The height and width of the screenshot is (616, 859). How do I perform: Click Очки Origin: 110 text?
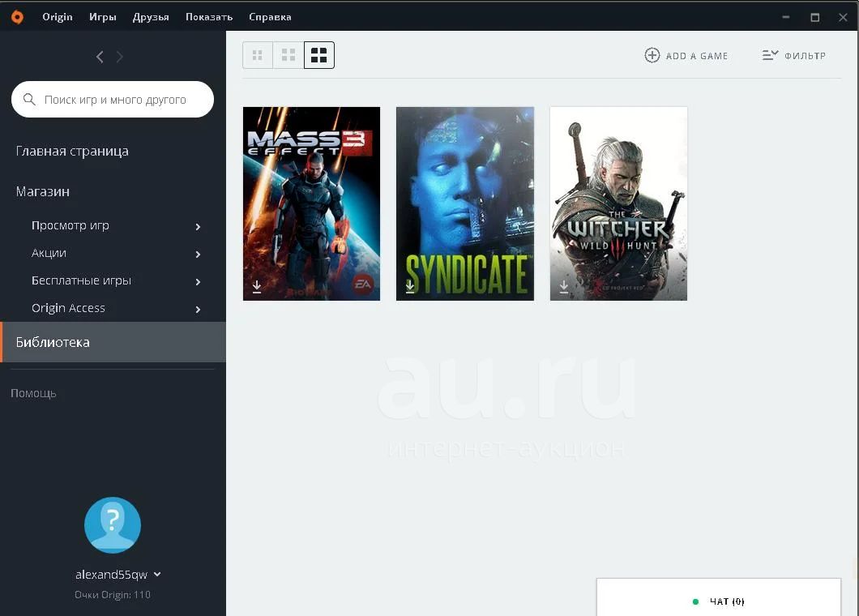pos(113,595)
